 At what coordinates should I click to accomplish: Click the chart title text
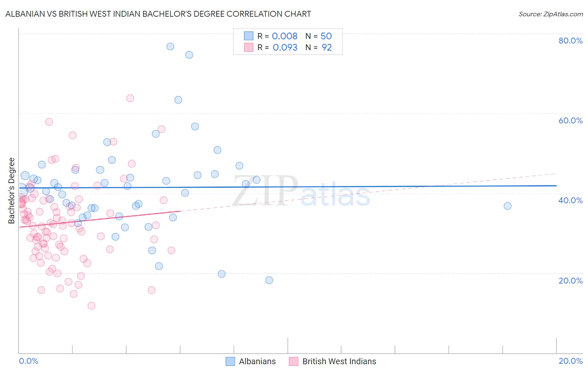click(158, 14)
